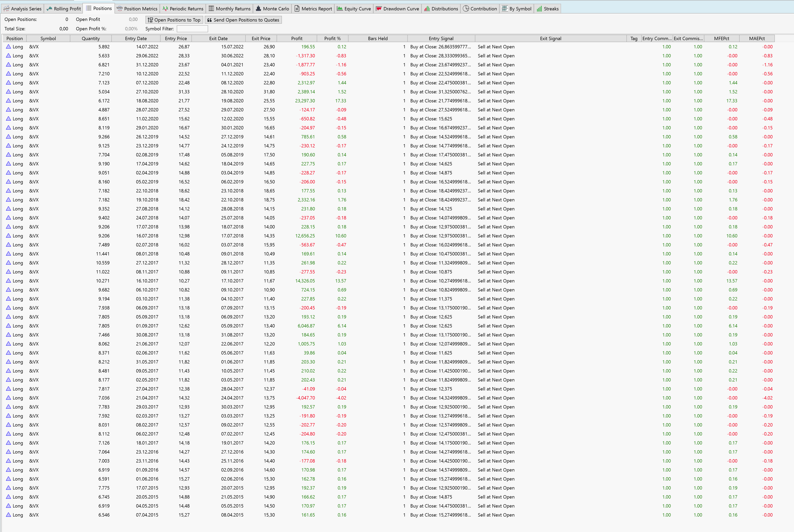Image resolution: width=794 pixels, height=532 pixels.
Task: Click the Drawdown Curve red icon
Action: pos(379,8)
